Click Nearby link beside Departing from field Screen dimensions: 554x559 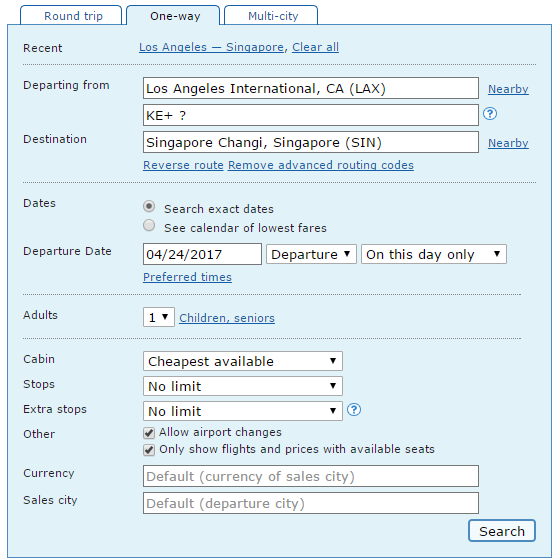[x=508, y=89]
